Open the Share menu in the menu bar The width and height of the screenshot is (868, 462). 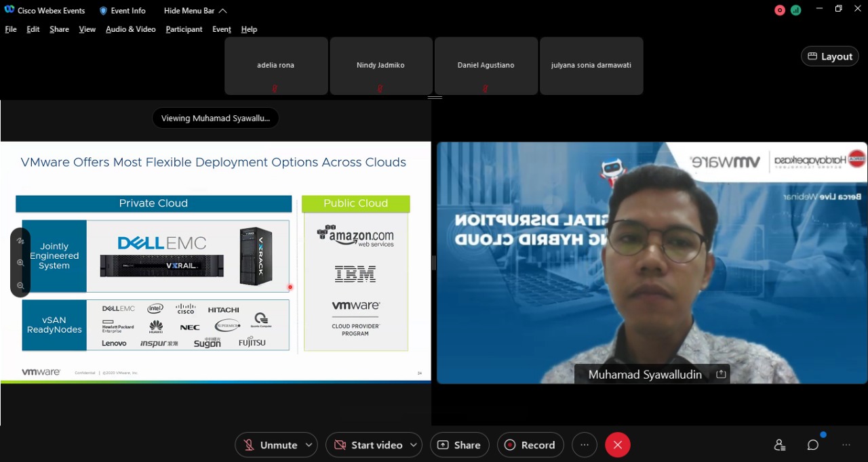point(59,29)
